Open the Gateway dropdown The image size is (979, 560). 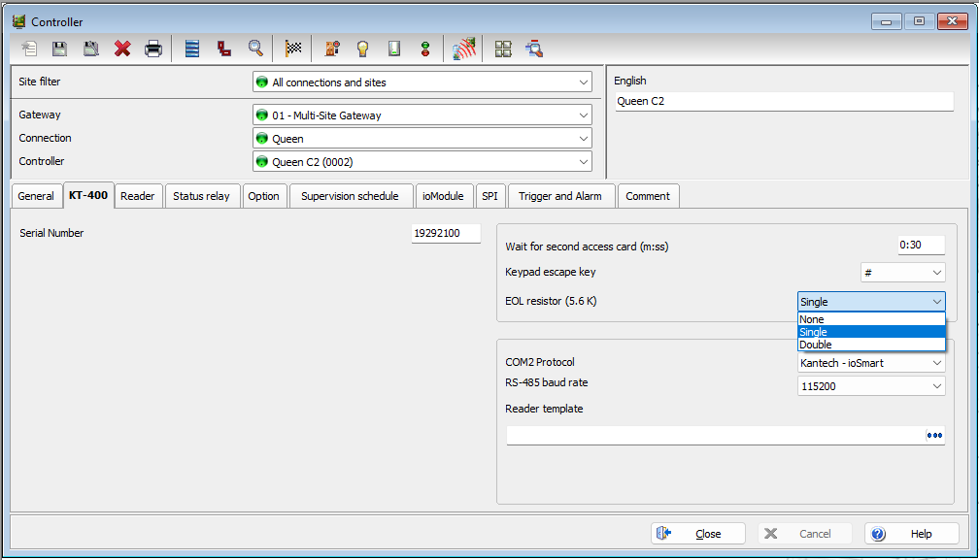[422, 115]
